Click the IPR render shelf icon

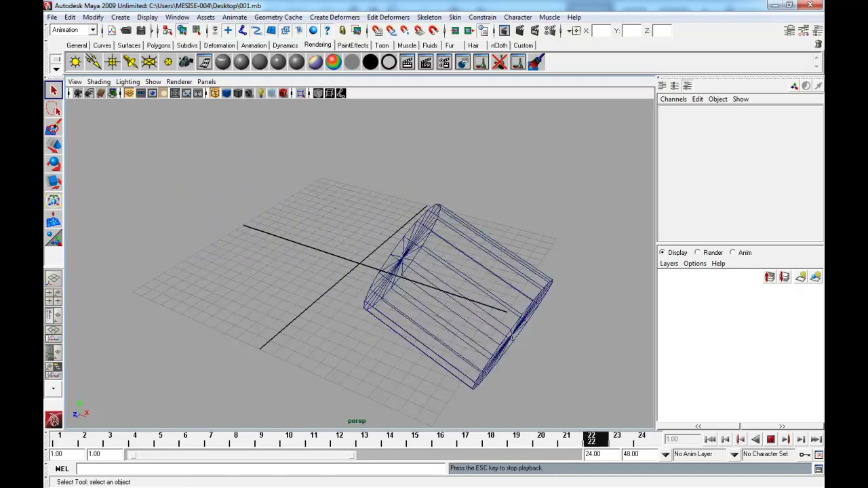[426, 62]
